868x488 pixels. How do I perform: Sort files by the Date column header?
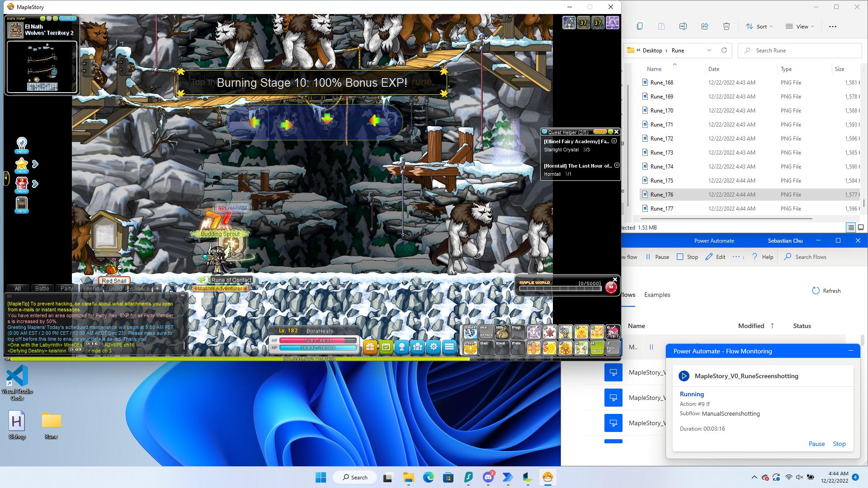coord(714,69)
